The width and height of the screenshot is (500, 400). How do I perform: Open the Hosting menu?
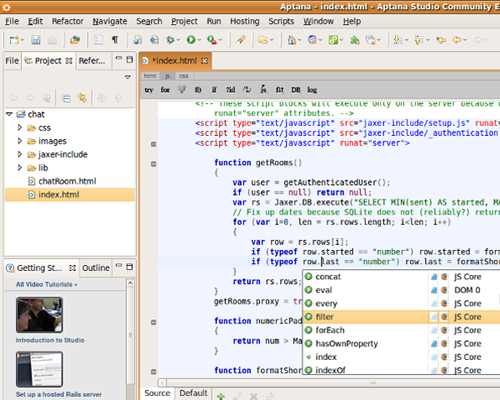(x=245, y=21)
